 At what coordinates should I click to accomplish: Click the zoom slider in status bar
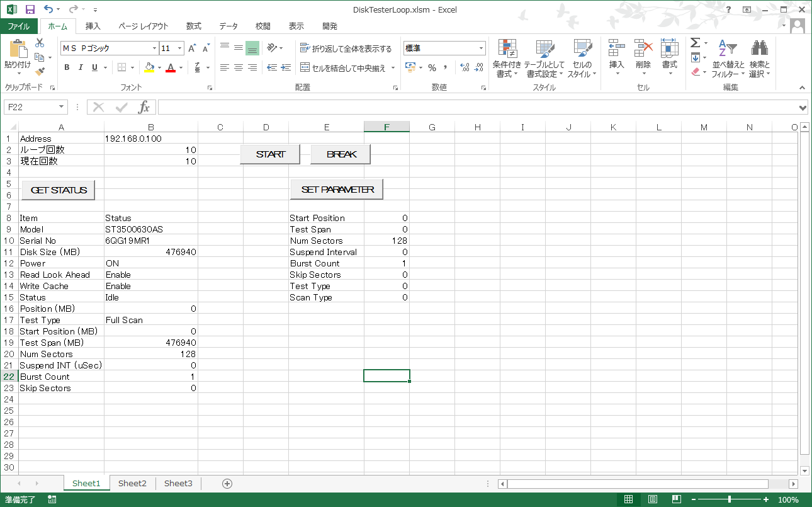click(729, 499)
